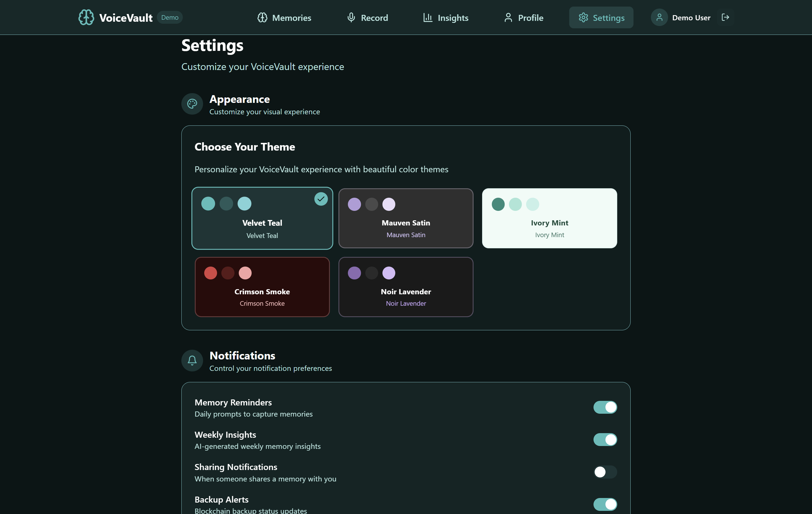Click the Demo badge beside VoiceVault
Screen dimensions: 812x514
click(x=170, y=17)
